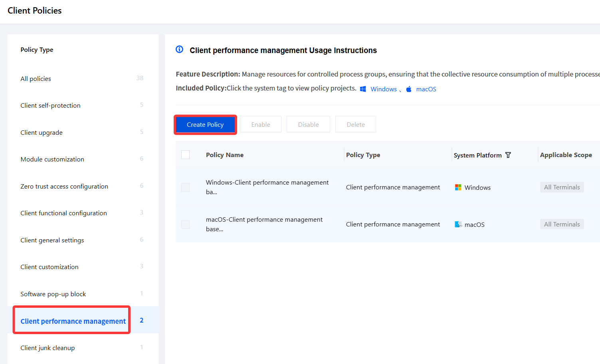The image size is (600, 364).
Task: Choose Software pop-up block category
Action: click(x=83, y=294)
